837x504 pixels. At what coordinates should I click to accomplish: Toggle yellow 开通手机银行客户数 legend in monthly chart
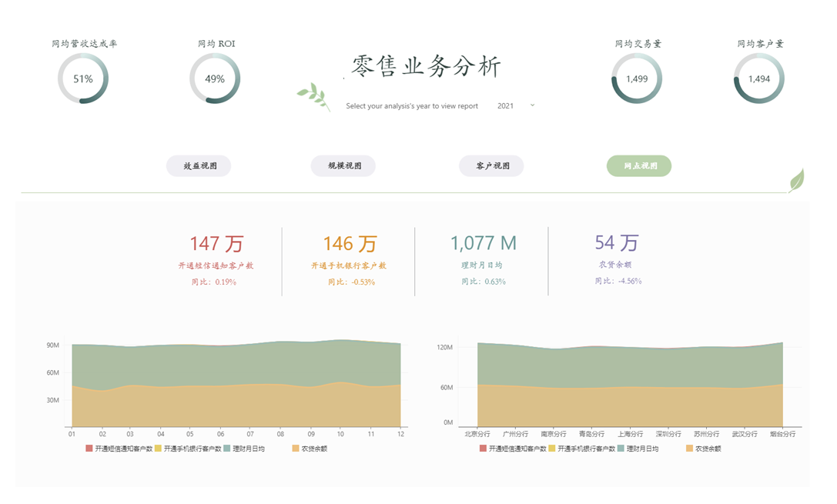pyautogui.click(x=188, y=449)
